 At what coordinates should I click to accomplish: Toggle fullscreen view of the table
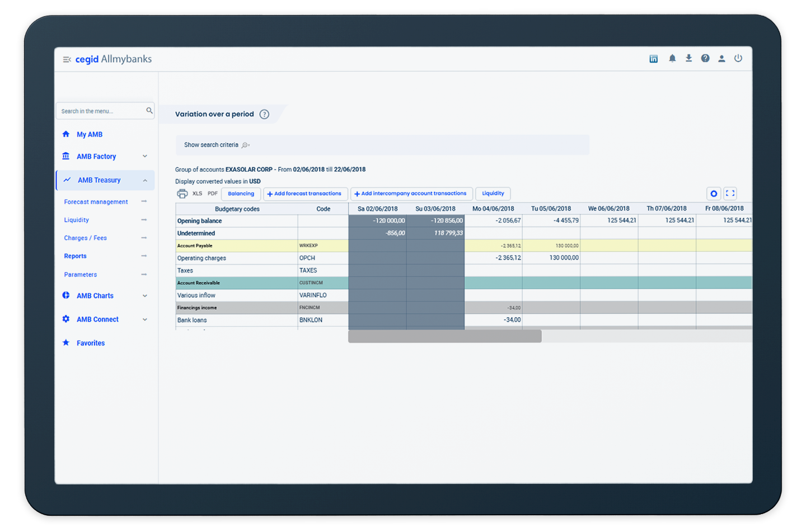point(730,194)
